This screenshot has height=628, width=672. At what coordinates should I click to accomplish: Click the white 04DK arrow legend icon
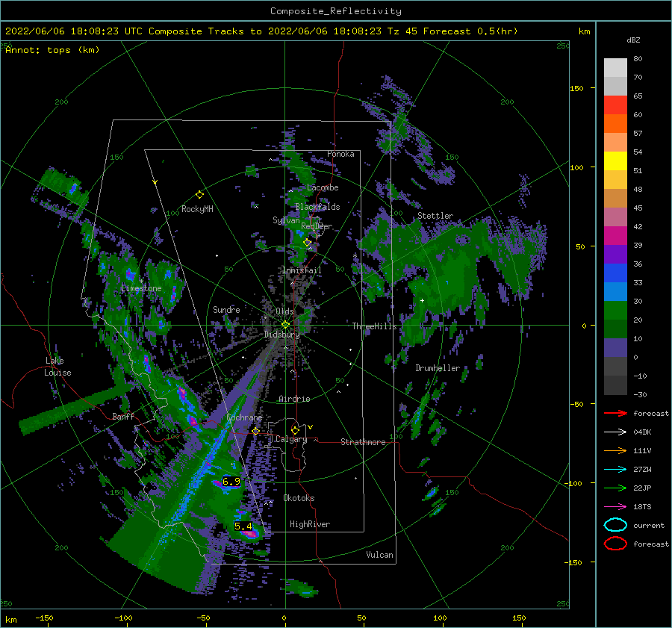point(615,432)
